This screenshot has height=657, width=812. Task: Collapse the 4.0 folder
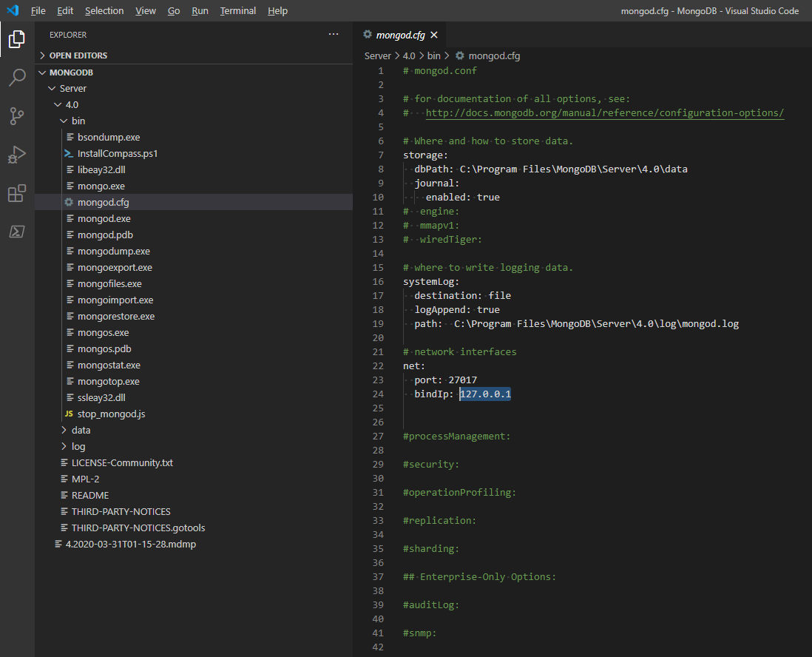[x=194, y=104]
